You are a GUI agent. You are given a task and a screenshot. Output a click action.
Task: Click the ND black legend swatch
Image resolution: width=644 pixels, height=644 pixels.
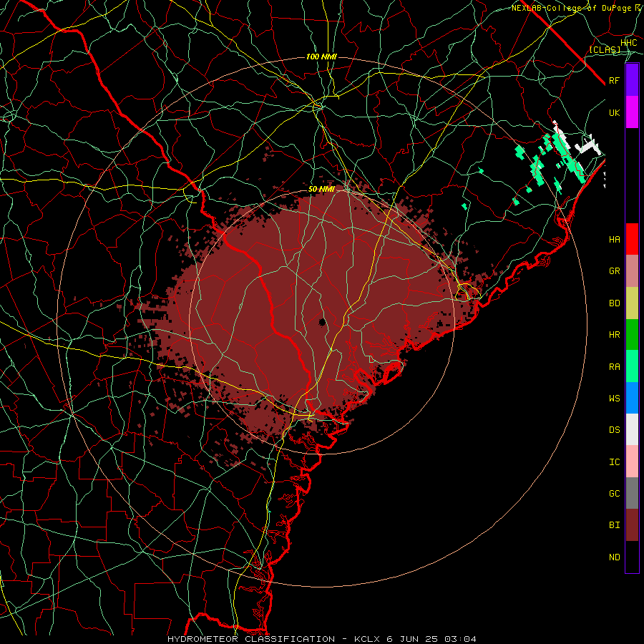coord(632,557)
